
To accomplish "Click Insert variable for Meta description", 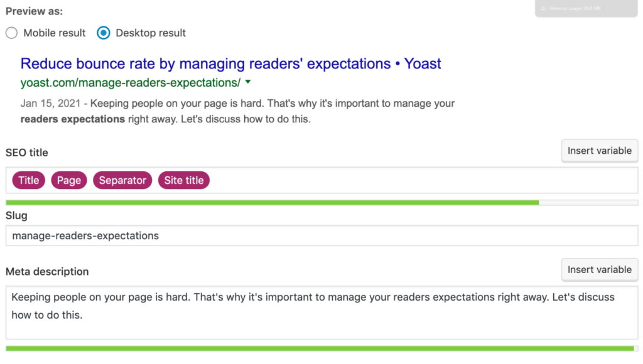I will 600,270.
